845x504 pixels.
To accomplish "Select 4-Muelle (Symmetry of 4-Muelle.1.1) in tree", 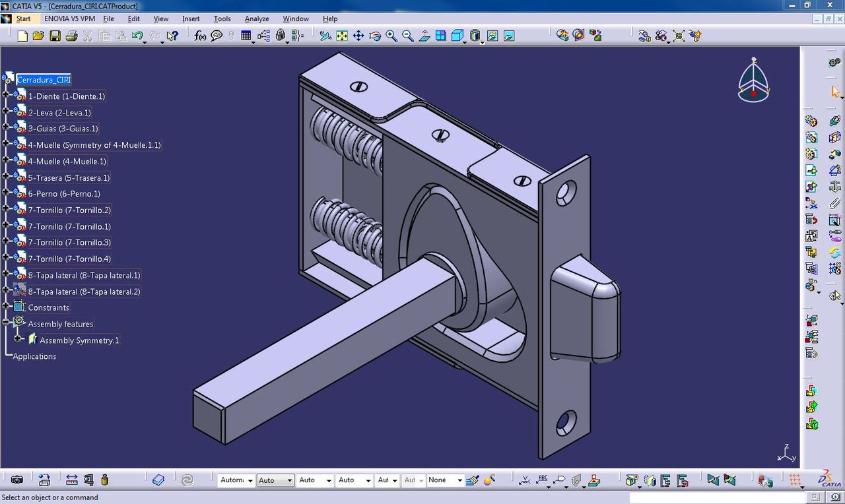I will (94, 144).
